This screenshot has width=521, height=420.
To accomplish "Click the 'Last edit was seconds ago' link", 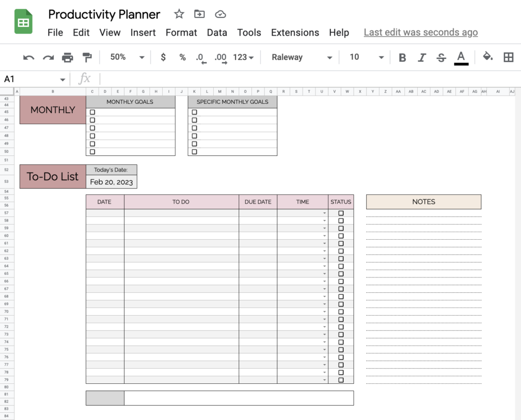I will tap(420, 32).
